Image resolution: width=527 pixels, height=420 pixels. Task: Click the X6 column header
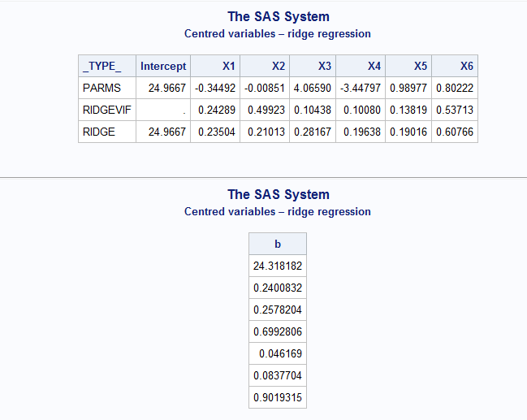pyautogui.click(x=465, y=66)
